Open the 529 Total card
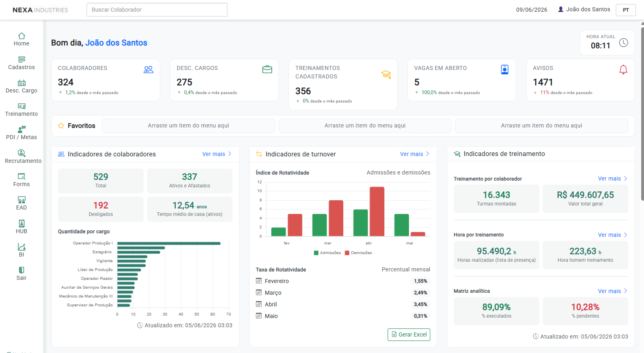Viewport: 644px width, 353px height. [x=101, y=181]
